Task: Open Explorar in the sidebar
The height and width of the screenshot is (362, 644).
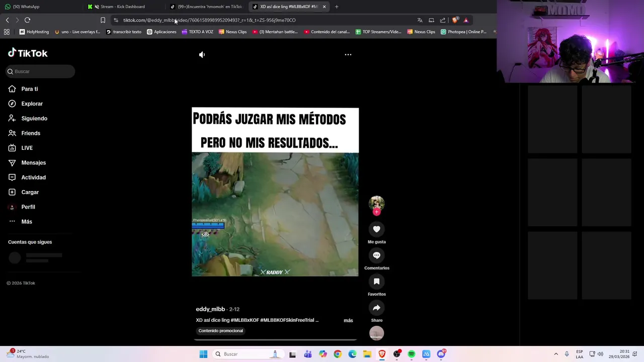Action: click(32, 104)
